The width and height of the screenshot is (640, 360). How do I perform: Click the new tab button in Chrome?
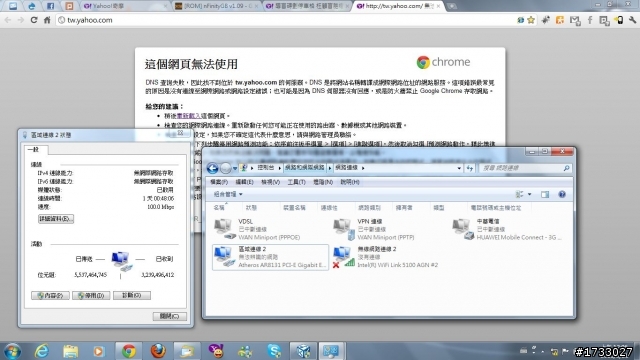point(452,6)
